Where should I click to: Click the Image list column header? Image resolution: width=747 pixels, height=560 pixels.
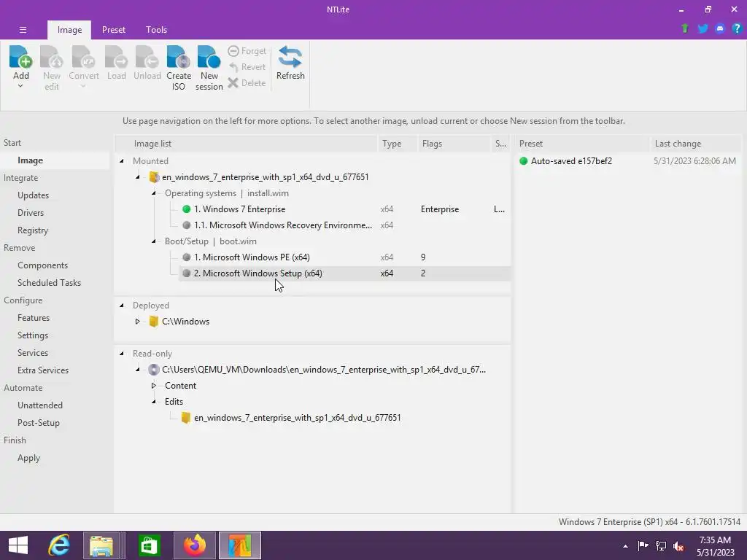tap(247, 144)
